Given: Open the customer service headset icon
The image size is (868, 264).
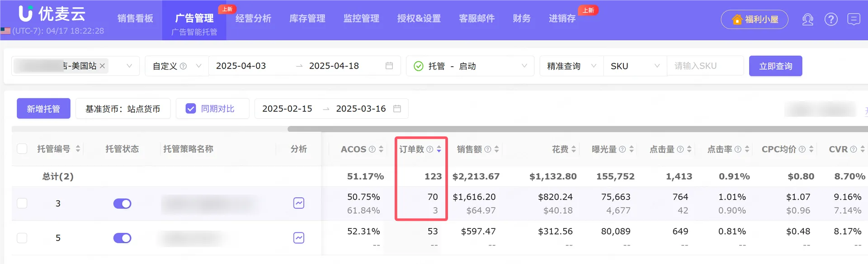Looking at the screenshot, I should (x=807, y=19).
